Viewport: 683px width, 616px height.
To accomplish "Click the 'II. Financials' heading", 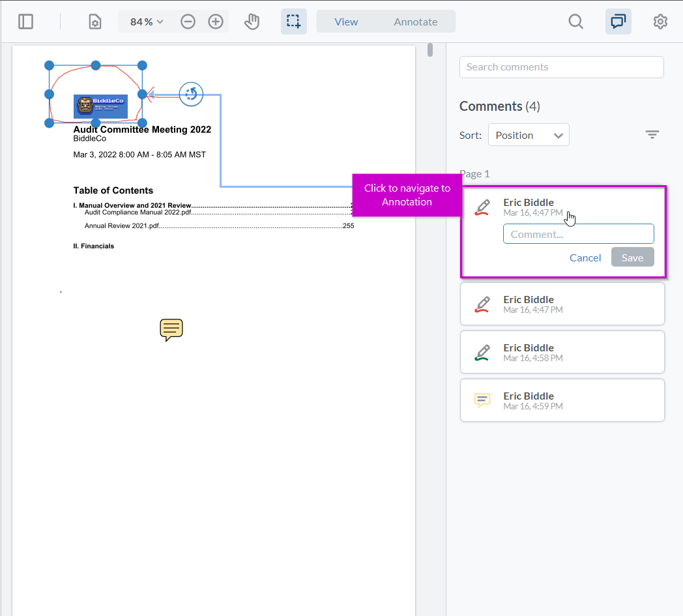I will pyautogui.click(x=94, y=246).
